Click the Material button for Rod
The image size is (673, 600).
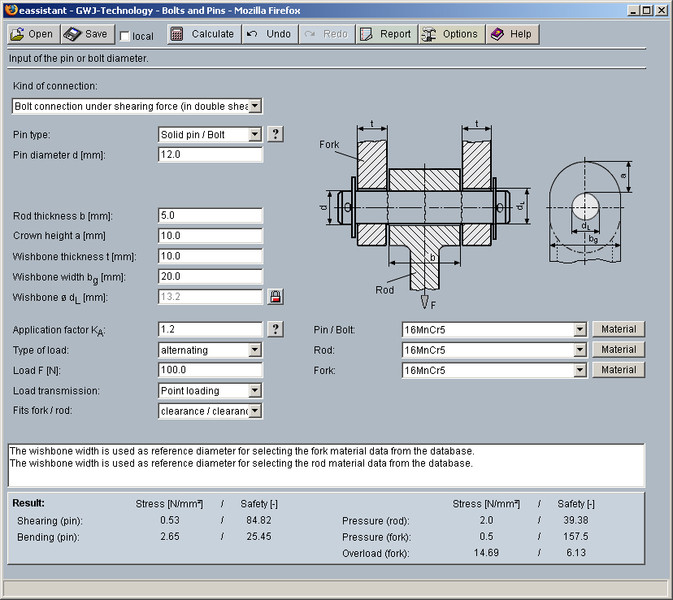[x=618, y=349]
